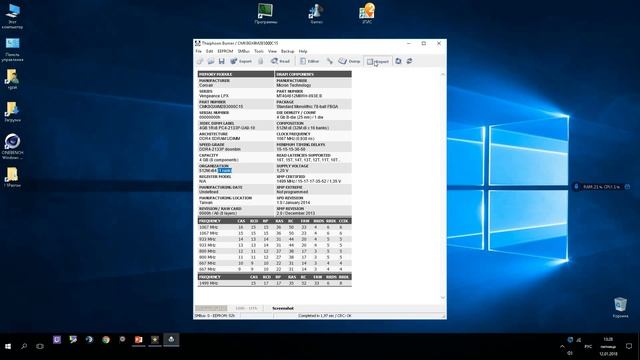640x360 pixels.
Task: Open Google Chrome from the taskbar
Action: click(106, 339)
